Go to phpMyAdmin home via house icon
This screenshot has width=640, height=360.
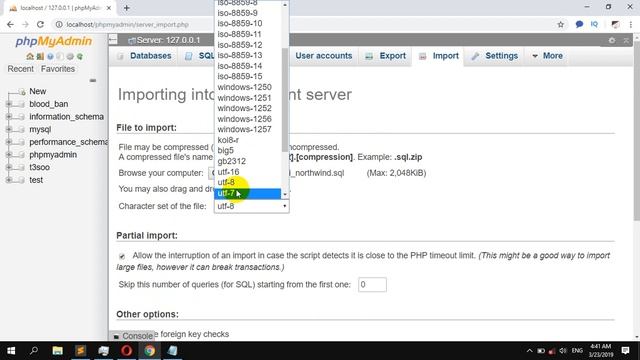[x=30, y=56]
